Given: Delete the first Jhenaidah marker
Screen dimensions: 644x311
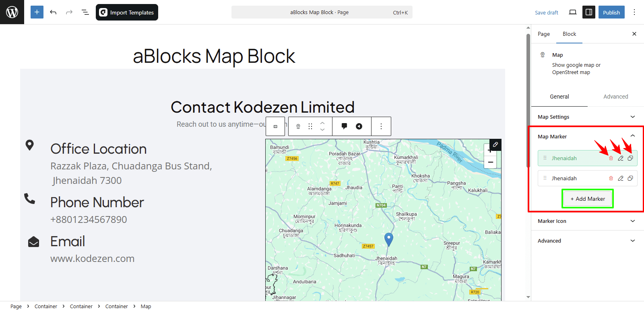Looking at the screenshot, I should (x=611, y=158).
